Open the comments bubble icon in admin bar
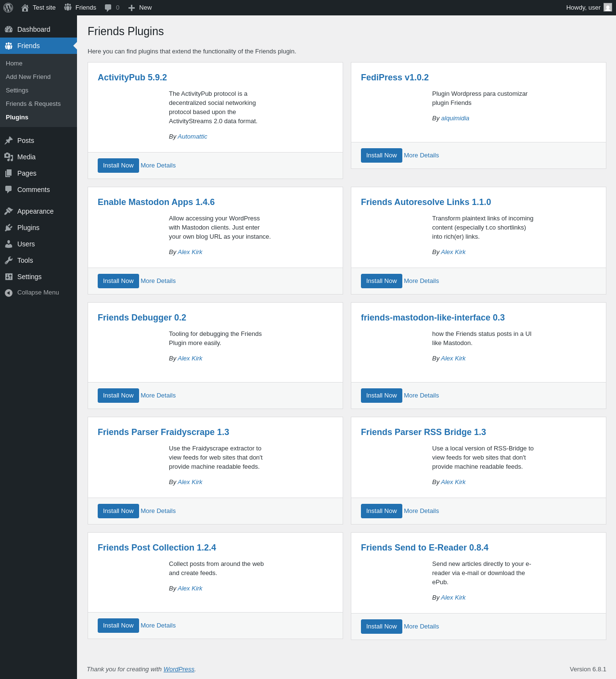Screen dimensions: 616x679 tap(108, 8)
